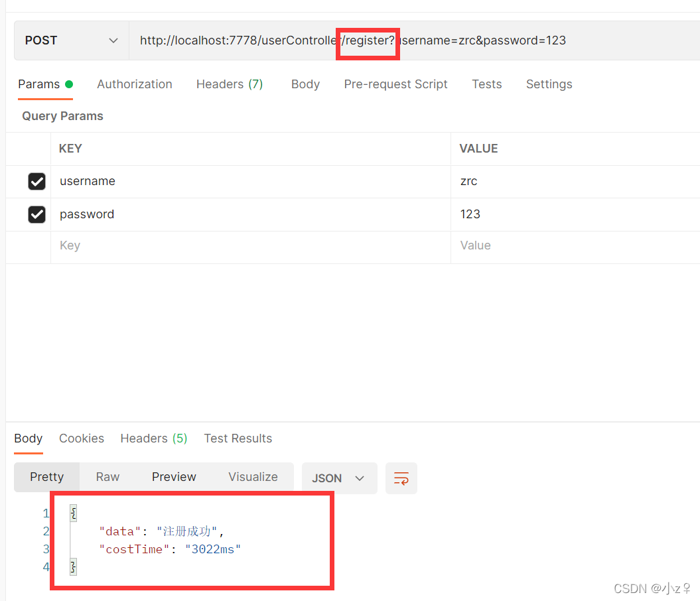The image size is (700, 601).
Task: Click the "data" response key
Action: (119, 531)
